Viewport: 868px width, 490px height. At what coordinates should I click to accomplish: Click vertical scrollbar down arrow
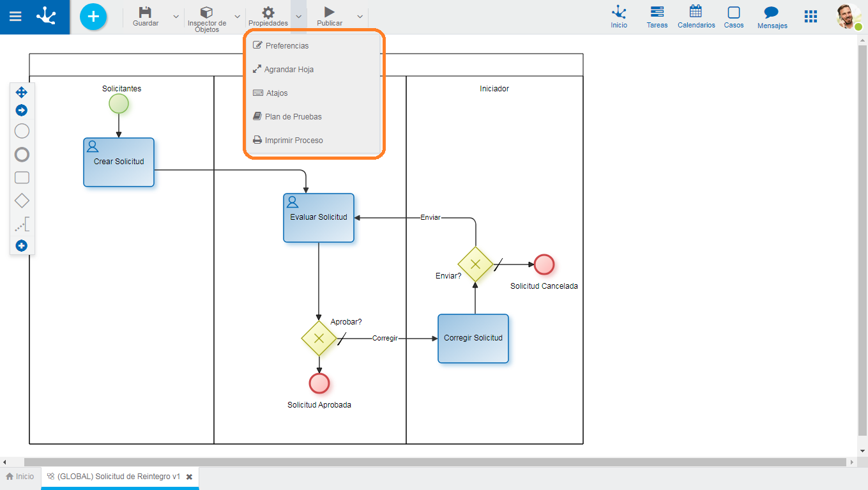(863, 452)
